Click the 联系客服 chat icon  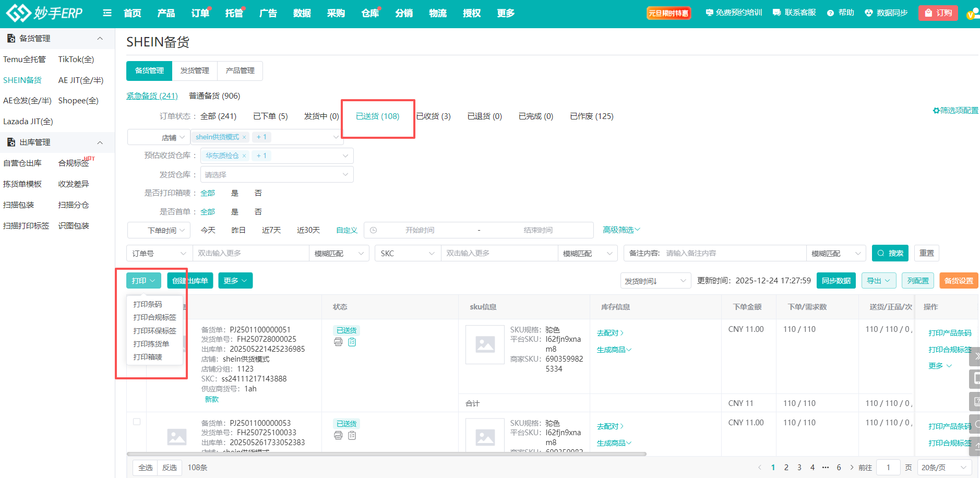point(776,13)
